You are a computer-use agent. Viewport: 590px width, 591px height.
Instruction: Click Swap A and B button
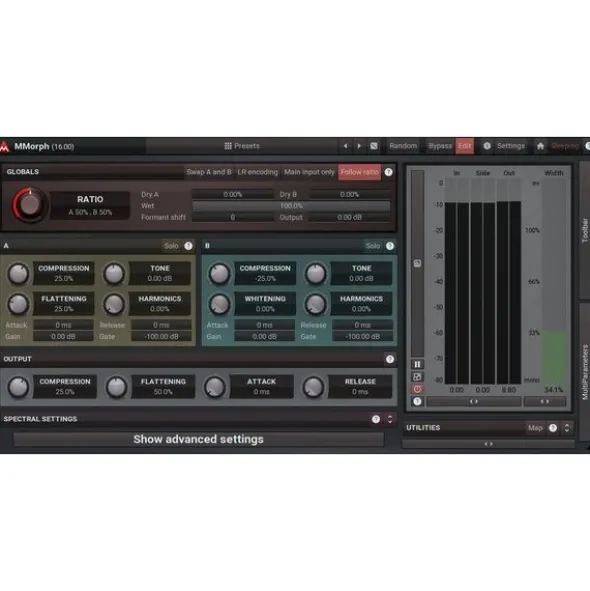(209, 172)
